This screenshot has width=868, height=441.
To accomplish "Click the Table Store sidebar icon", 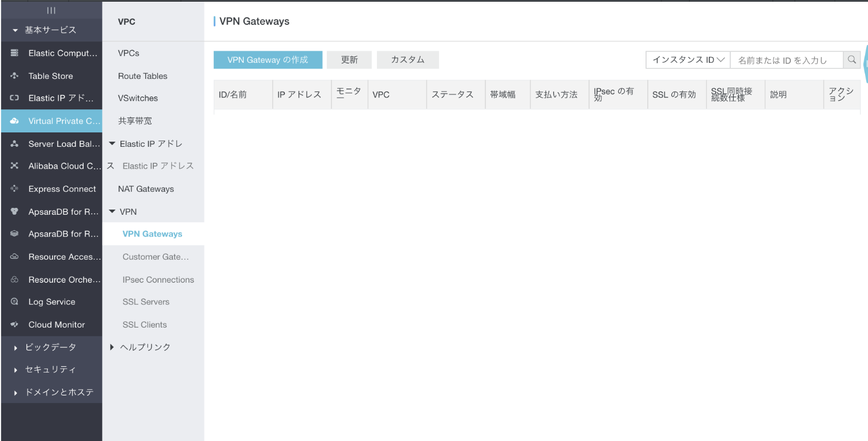I will pos(14,76).
